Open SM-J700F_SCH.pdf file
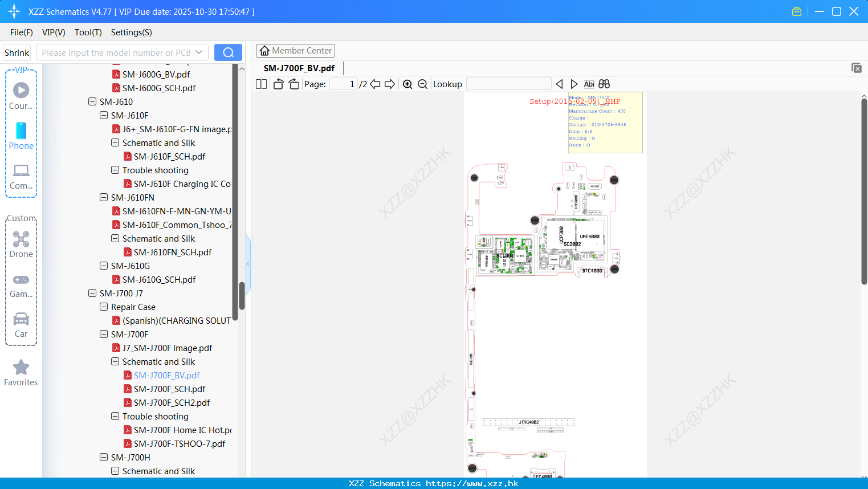The width and height of the screenshot is (868, 489). click(x=165, y=389)
